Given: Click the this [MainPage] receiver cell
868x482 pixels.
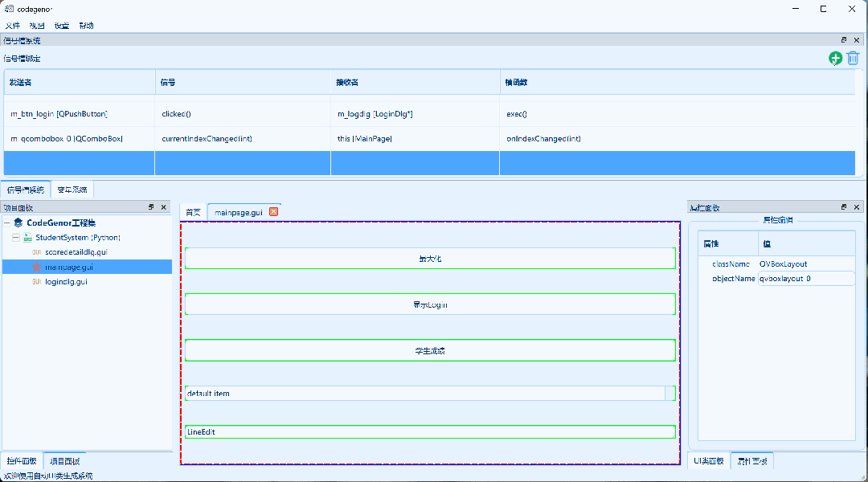Looking at the screenshot, I should (416, 138).
